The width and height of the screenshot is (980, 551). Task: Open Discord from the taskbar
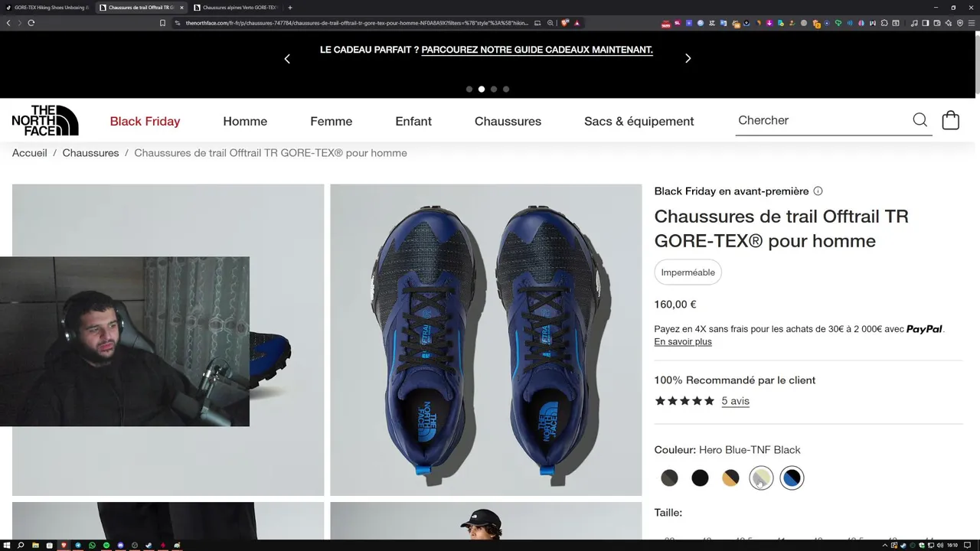click(x=121, y=546)
